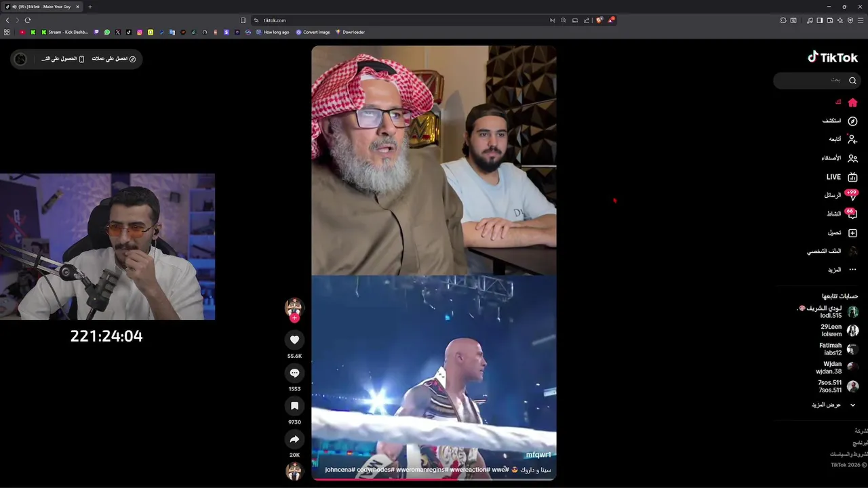Open the video comments bubble
Viewport: 868px width, 488px height.
294,373
